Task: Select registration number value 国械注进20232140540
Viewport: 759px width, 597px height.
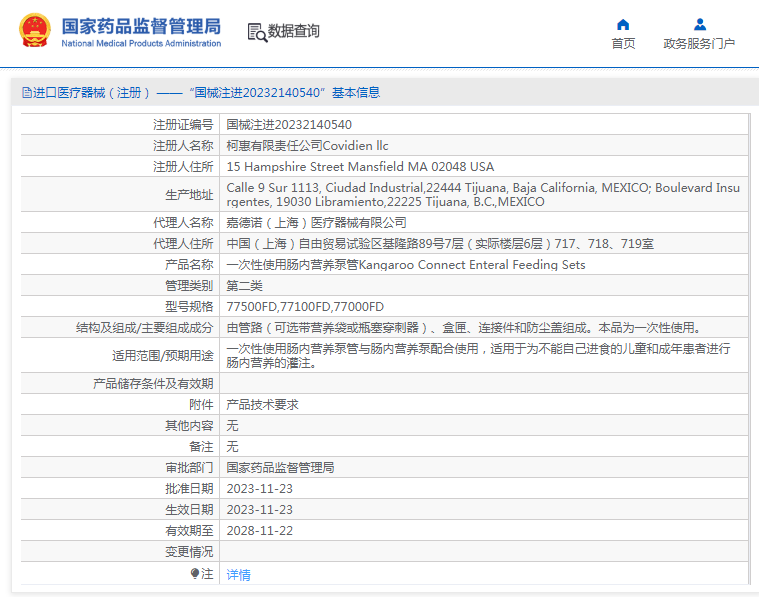Action: 289,125
